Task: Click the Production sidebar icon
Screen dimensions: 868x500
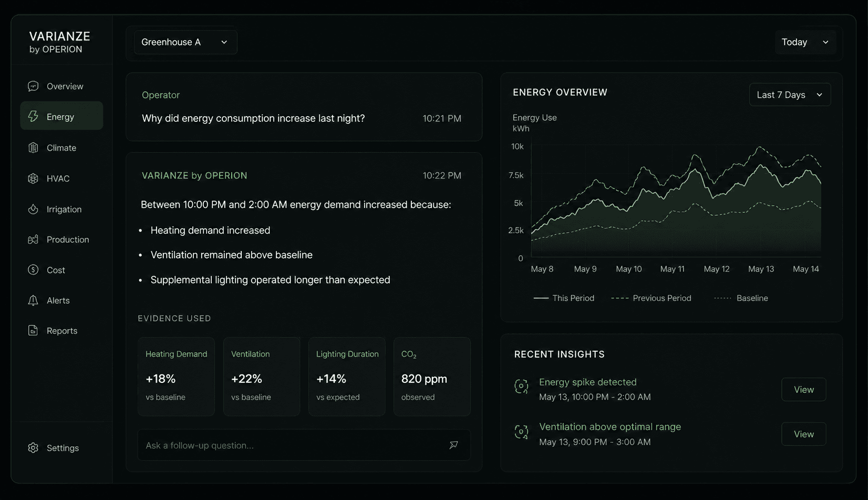Action: point(33,239)
